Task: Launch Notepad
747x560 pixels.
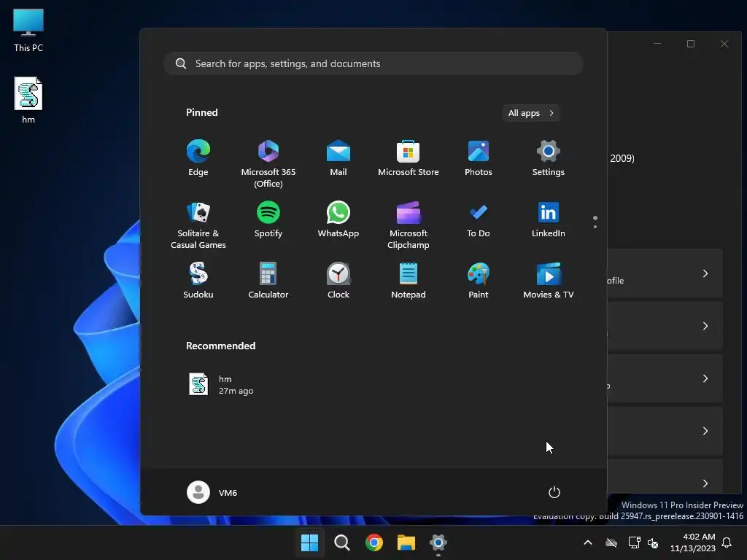Action: (x=409, y=281)
